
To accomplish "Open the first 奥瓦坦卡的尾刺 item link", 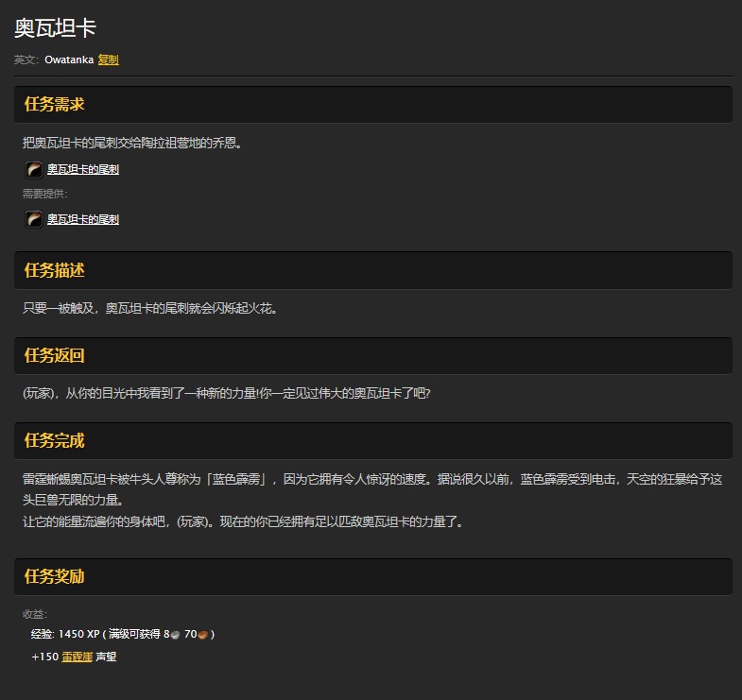I will [83, 170].
